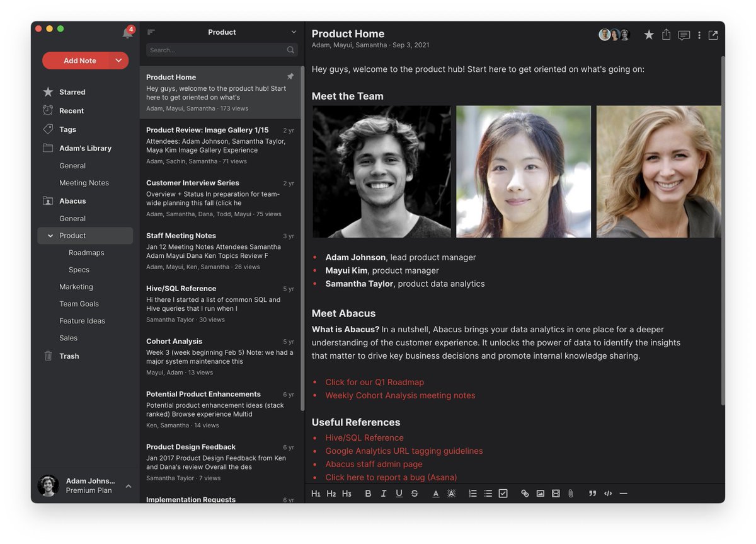Open Google Analytics URL tagging guidelines link

pos(404,451)
